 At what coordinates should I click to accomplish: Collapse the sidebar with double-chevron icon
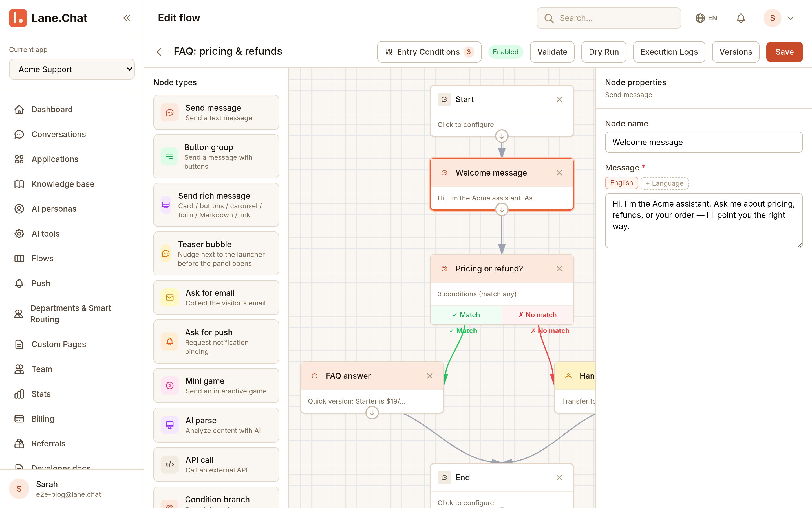click(127, 18)
